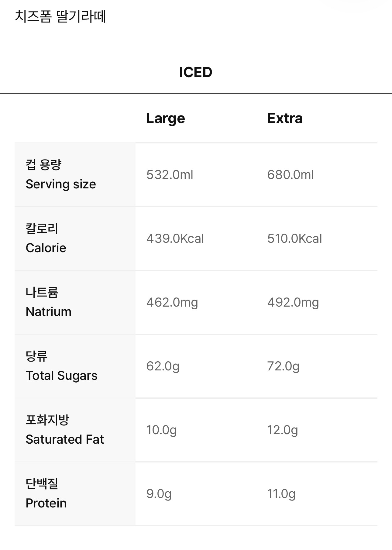
Task: Click the 62.0g total sugars value
Action: (x=163, y=366)
